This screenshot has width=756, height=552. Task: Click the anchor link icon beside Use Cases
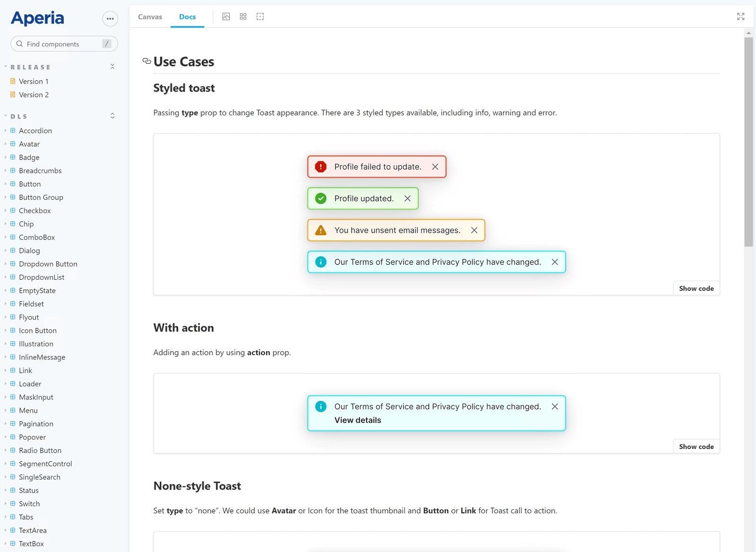click(146, 61)
